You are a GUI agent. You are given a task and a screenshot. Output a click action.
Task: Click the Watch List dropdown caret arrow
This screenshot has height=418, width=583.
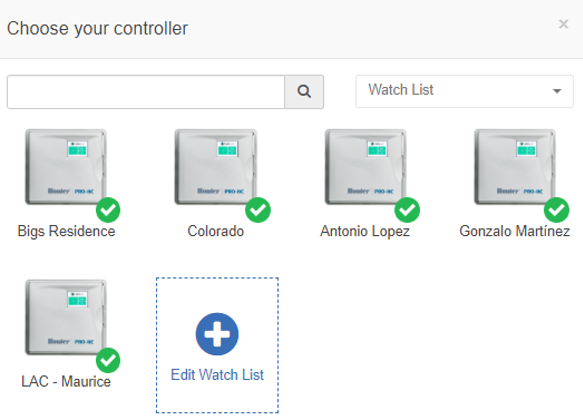pos(557,91)
